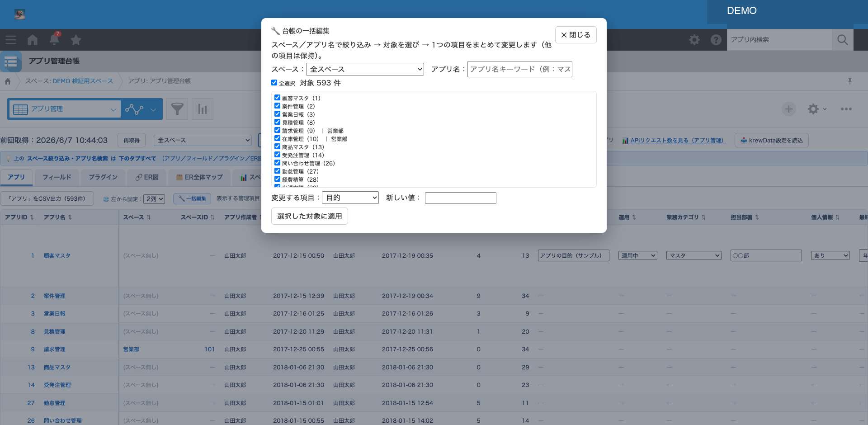The image size is (868, 425).
Task: Click the アプリ名 keyword input field
Action: (x=520, y=69)
